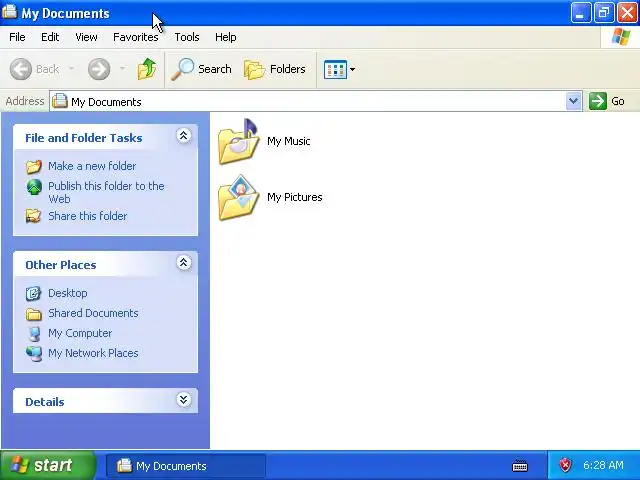Collapse the File and Folder Tasks panel

pos(184,136)
